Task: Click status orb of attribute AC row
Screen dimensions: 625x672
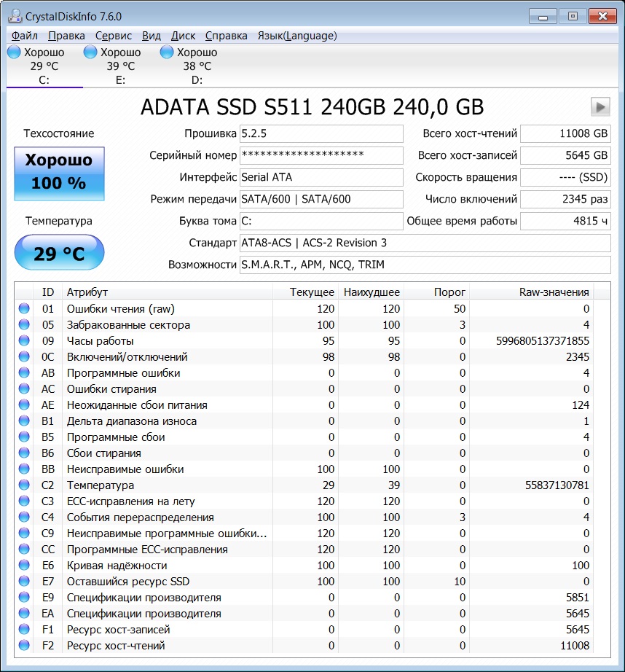Action: click(24, 388)
